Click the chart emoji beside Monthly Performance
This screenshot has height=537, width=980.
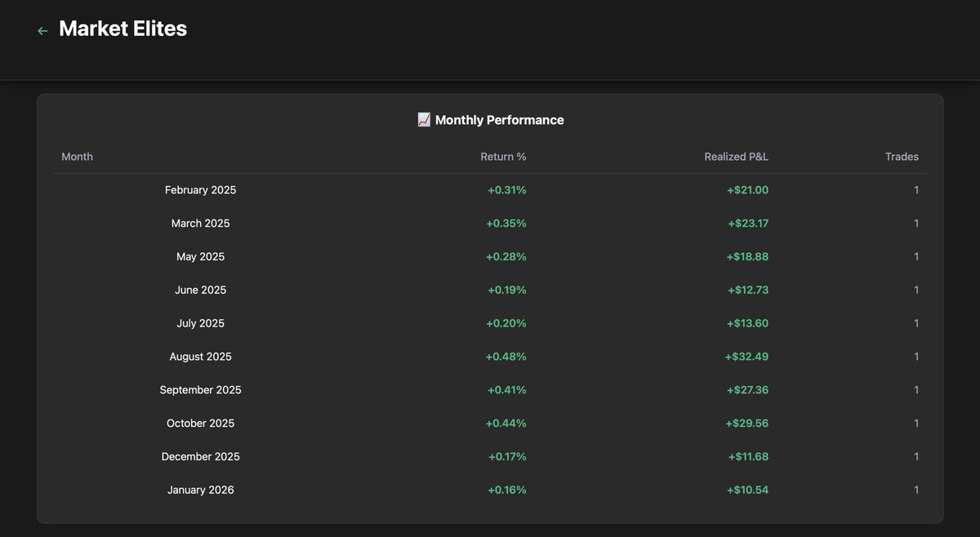coord(424,120)
